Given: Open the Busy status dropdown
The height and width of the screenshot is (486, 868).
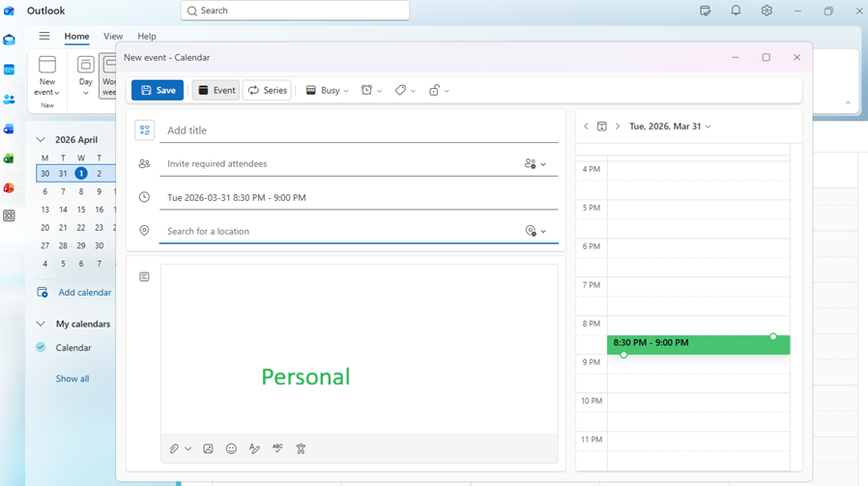Looking at the screenshot, I should point(327,90).
